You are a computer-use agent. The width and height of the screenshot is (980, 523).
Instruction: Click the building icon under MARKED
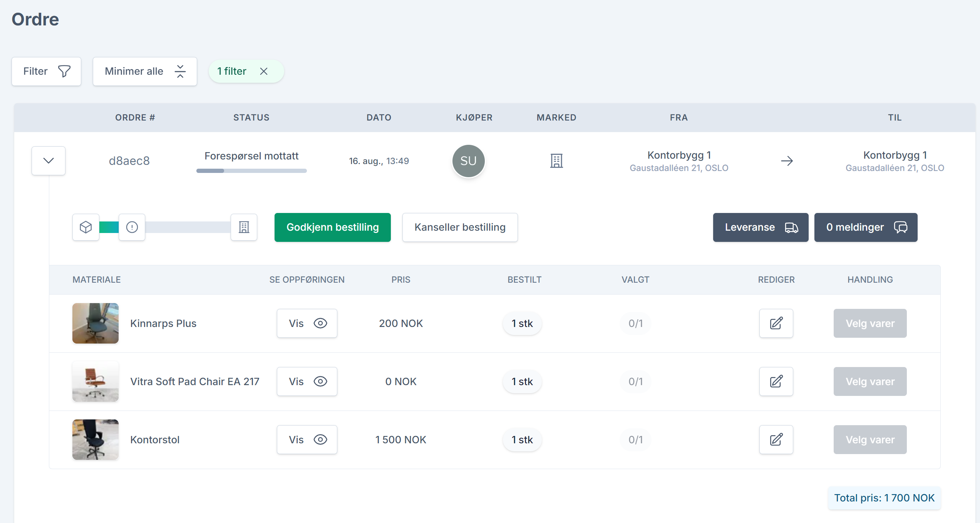click(x=556, y=161)
